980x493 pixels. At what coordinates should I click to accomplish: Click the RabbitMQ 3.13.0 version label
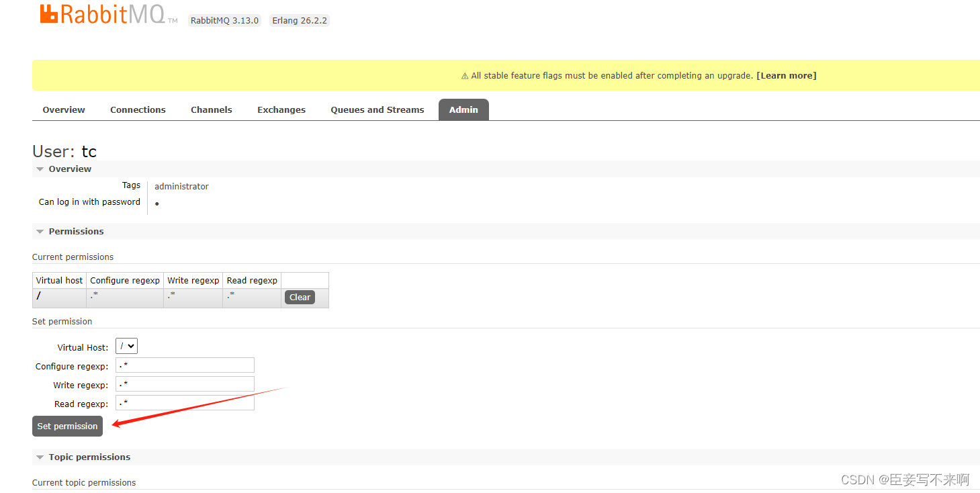click(224, 20)
